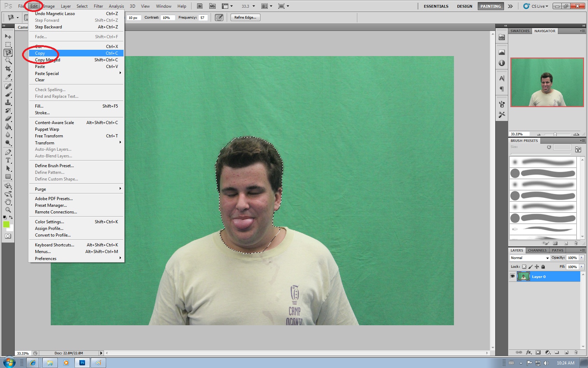Select the Magic Wand tool
This screenshot has height=368, width=588.
8,61
